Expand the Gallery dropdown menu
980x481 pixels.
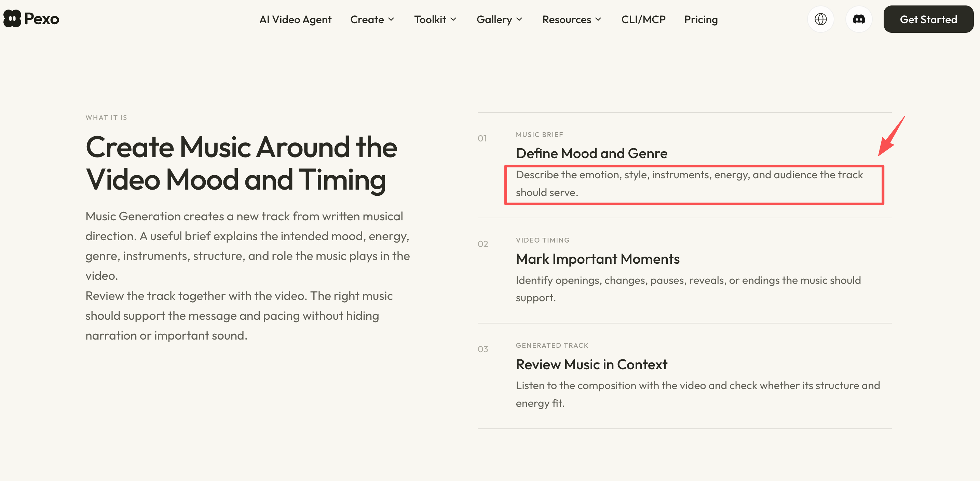(499, 19)
